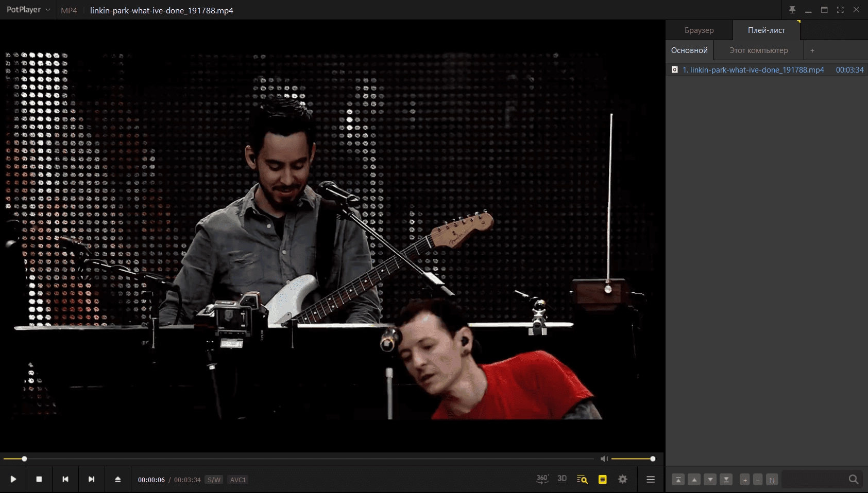The width and height of the screenshot is (868, 493).
Task: Stop the video playback
Action: pyautogui.click(x=39, y=479)
